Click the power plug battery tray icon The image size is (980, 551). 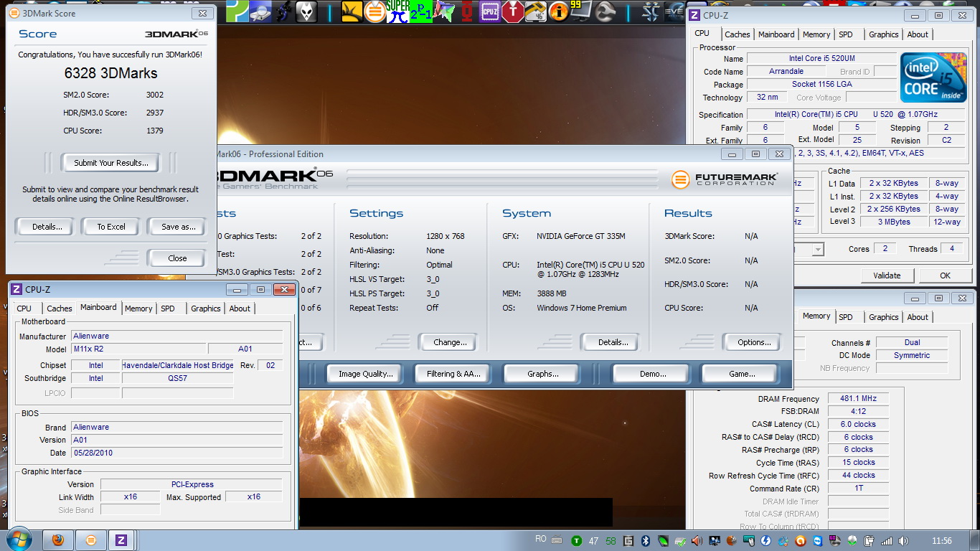click(x=869, y=541)
